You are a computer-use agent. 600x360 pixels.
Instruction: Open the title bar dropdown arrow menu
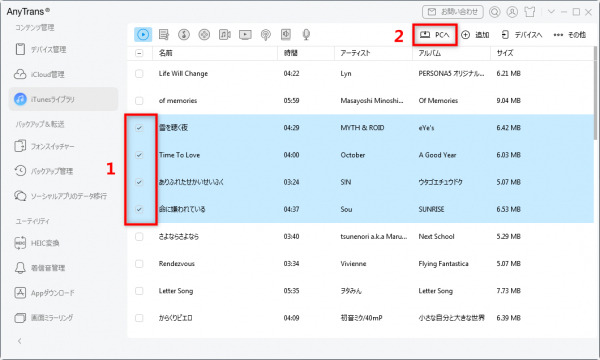coord(551,12)
